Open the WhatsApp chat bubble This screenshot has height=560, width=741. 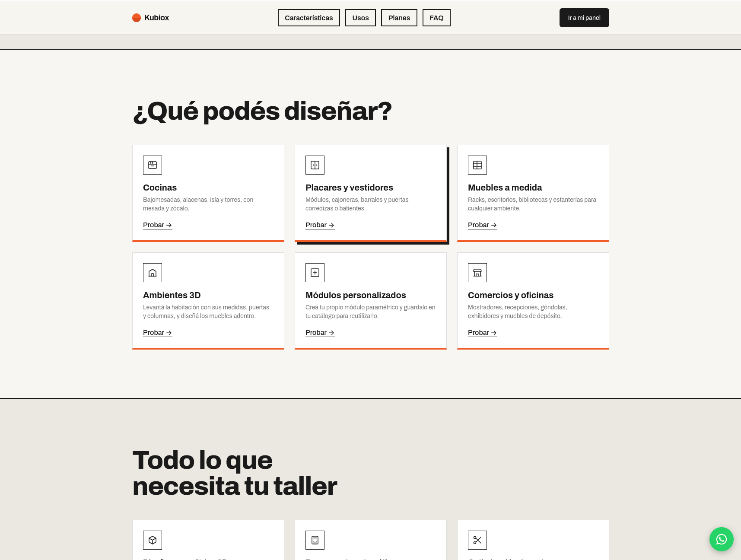click(722, 539)
